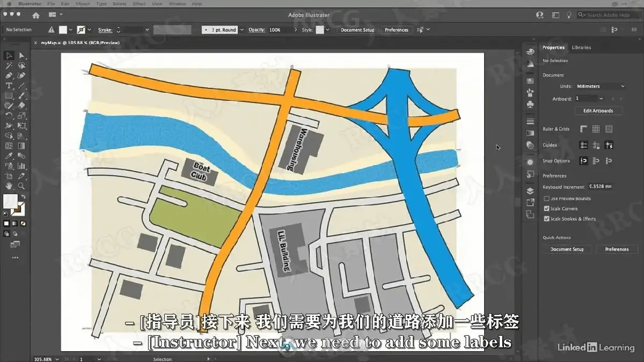Toggle smart guides button

(x=609, y=145)
